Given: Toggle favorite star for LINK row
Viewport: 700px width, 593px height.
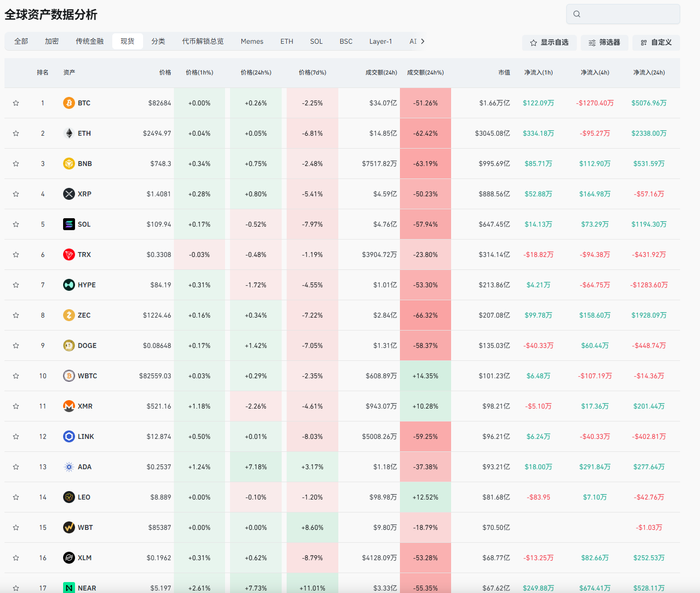Looking at the screenshot, I should 16,436.
